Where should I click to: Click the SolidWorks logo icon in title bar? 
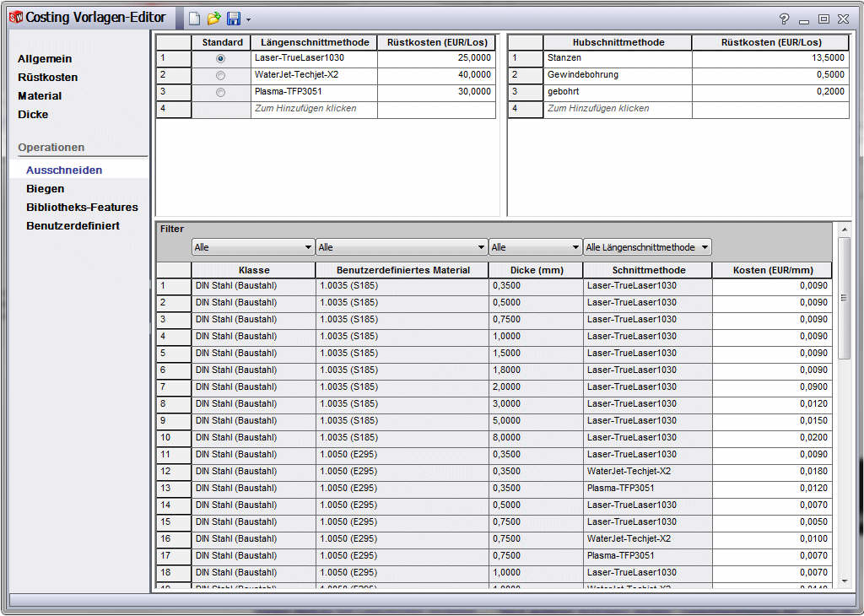pyautogui.click(x=16, y=17)
